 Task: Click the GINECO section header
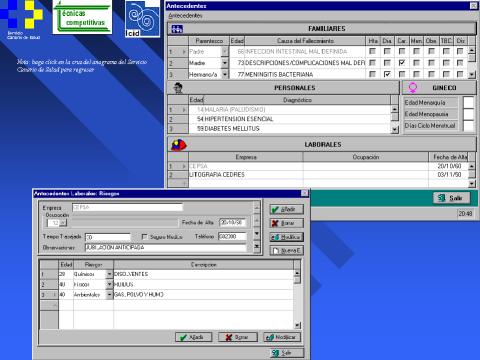439,88
